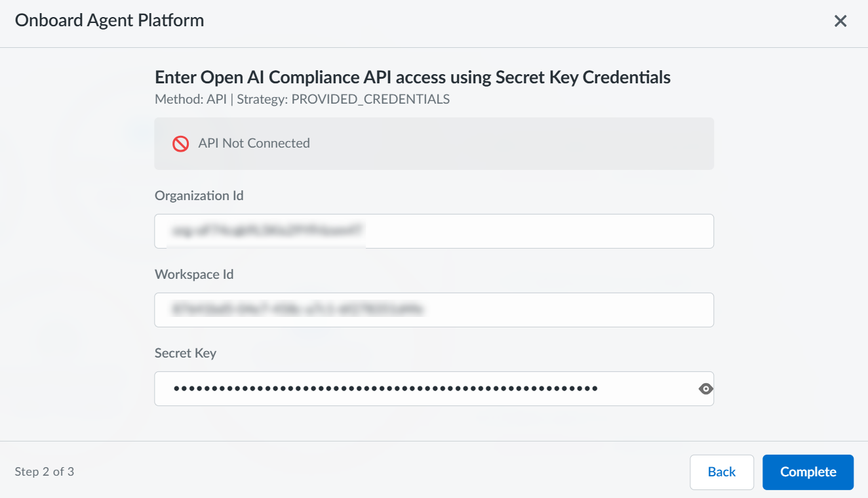Click the Workspace Id label

click(194, 274)
